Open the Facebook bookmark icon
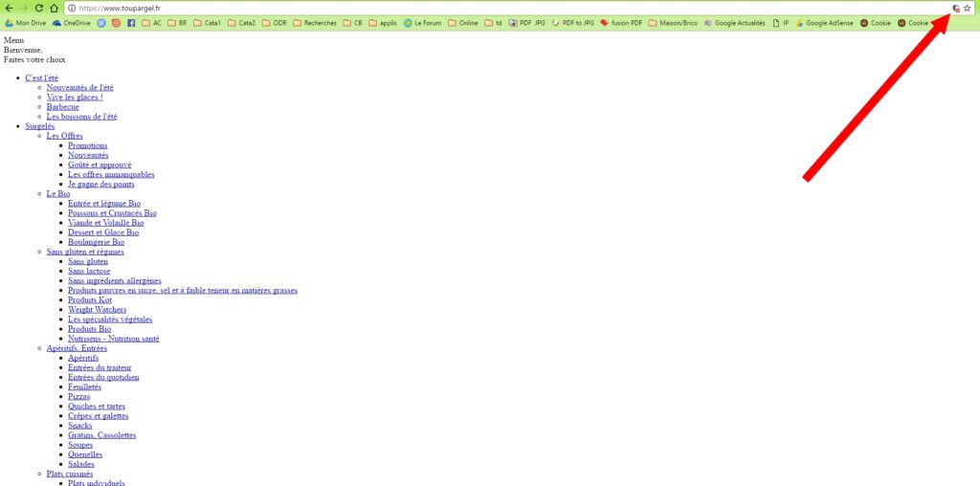 [x=131, y=23]
